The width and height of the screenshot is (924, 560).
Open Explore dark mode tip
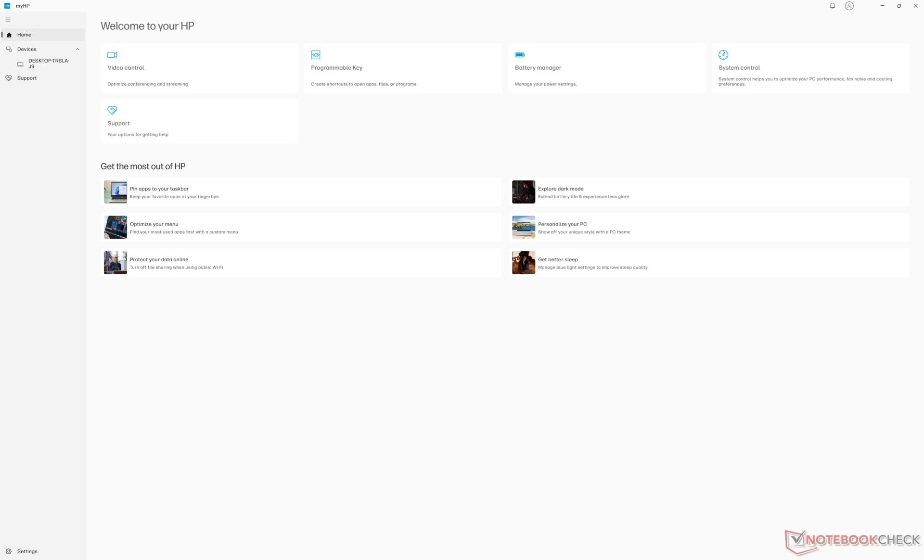tap(561, 189)
